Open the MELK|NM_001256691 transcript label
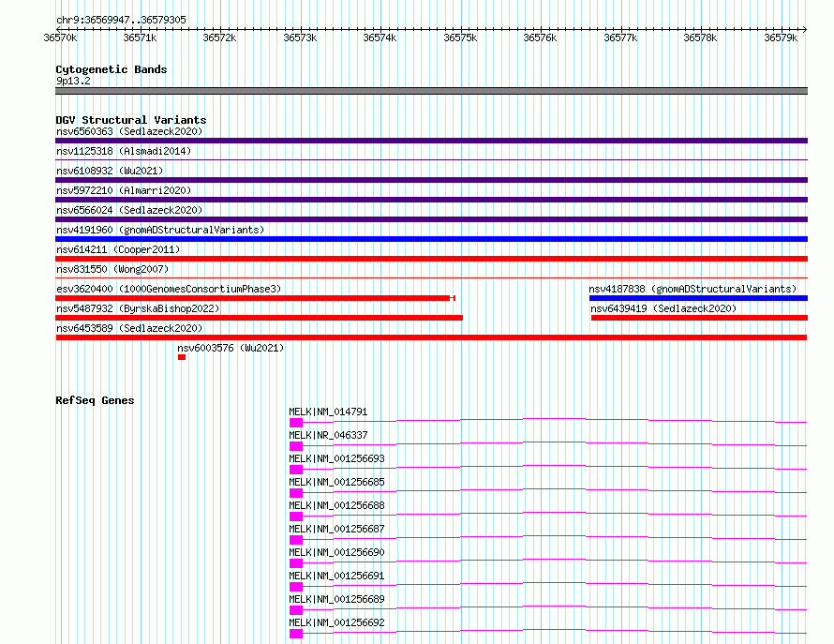 336,576
